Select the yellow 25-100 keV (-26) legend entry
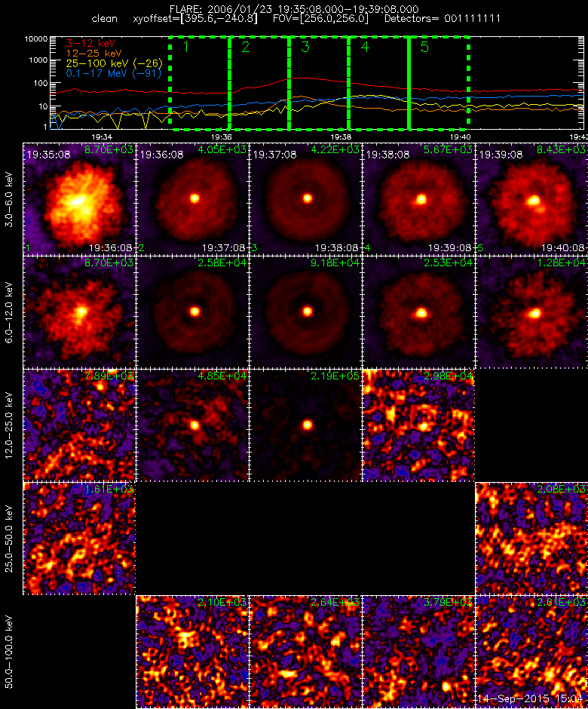 (x=114, y=63)
